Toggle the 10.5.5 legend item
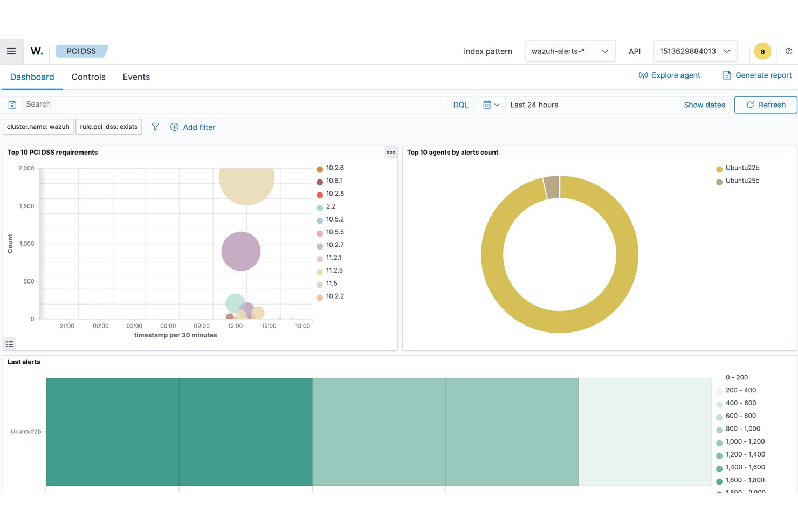798x532 pixels. pyautogui.click(x=331, y=232)
